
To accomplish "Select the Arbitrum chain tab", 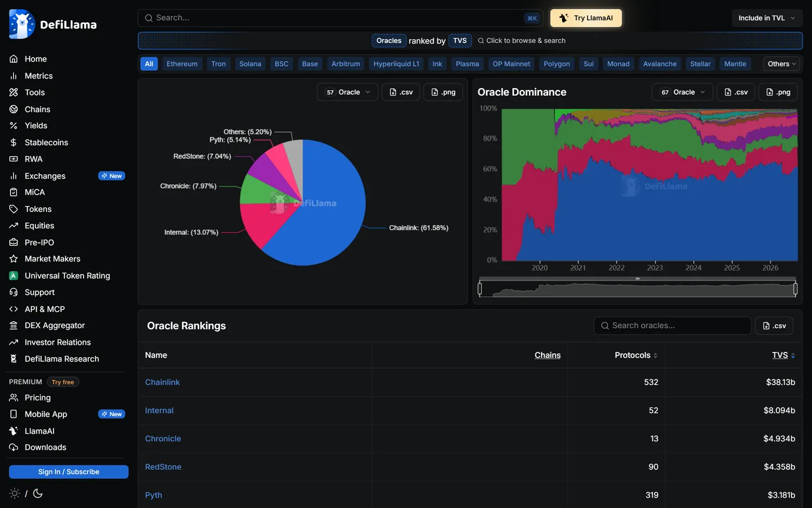I will 346,64.
